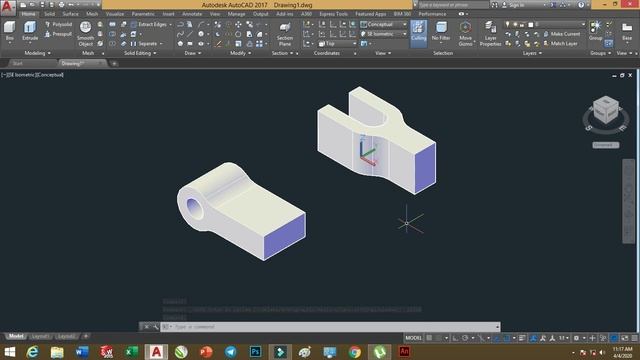Switch to the Home ribbon tab
This screenshot has width=640, height=360.
point(29,14)
